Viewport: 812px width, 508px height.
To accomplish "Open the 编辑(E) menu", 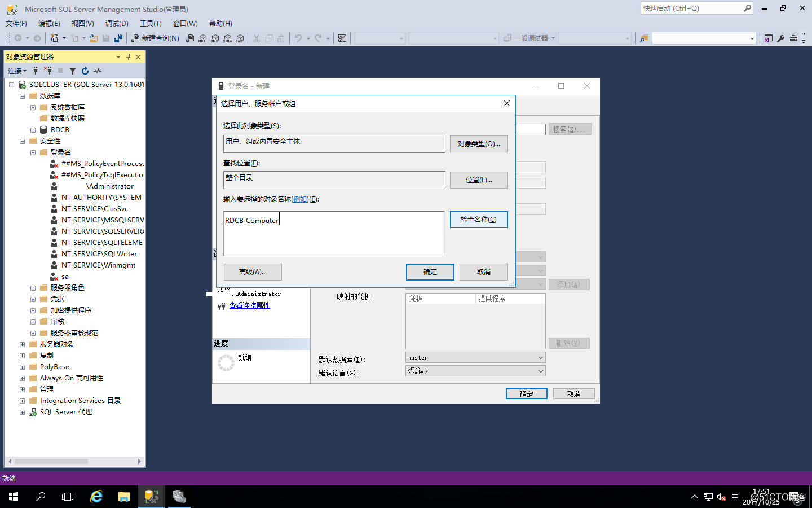I will click(49, 24).
